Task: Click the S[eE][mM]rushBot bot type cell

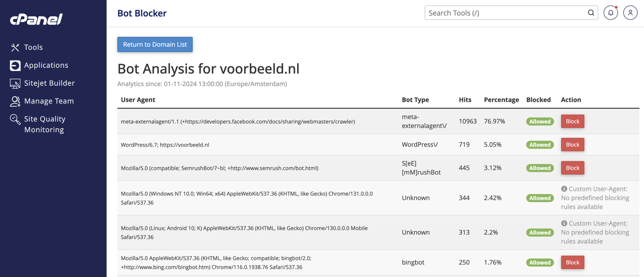Action: click(x=421, y=168)
